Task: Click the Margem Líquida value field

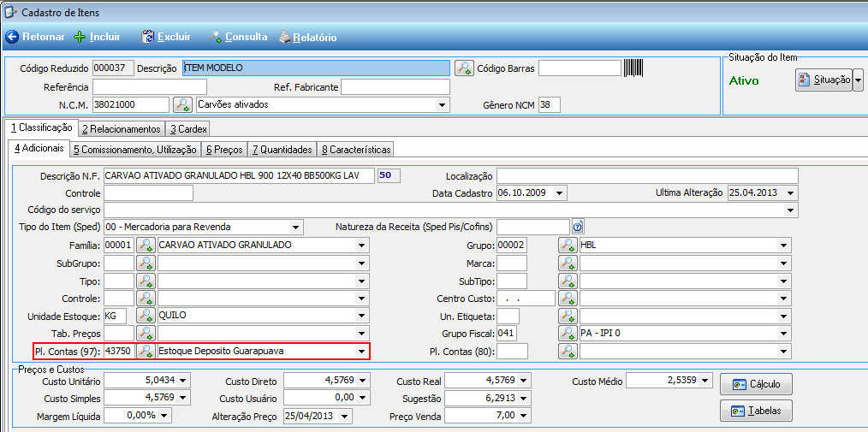Action: pyautogui.click(x=138, y=416)
